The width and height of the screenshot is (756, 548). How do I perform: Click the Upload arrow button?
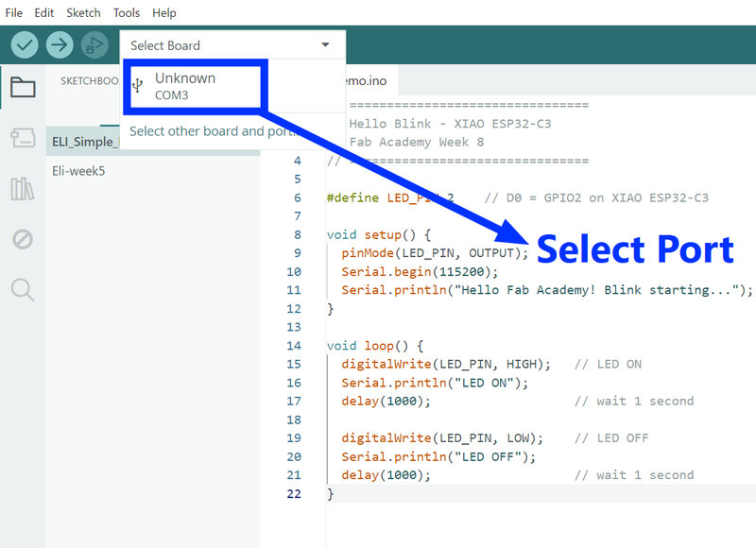[60, 45]
